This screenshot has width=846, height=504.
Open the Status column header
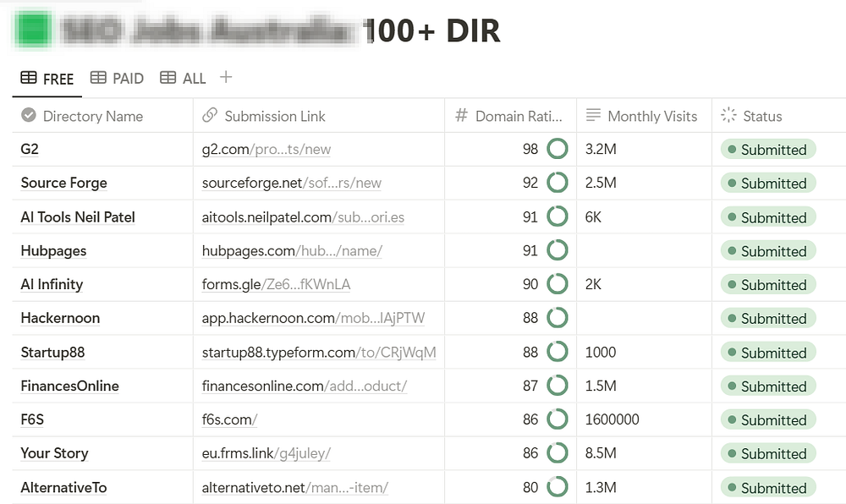779,116
